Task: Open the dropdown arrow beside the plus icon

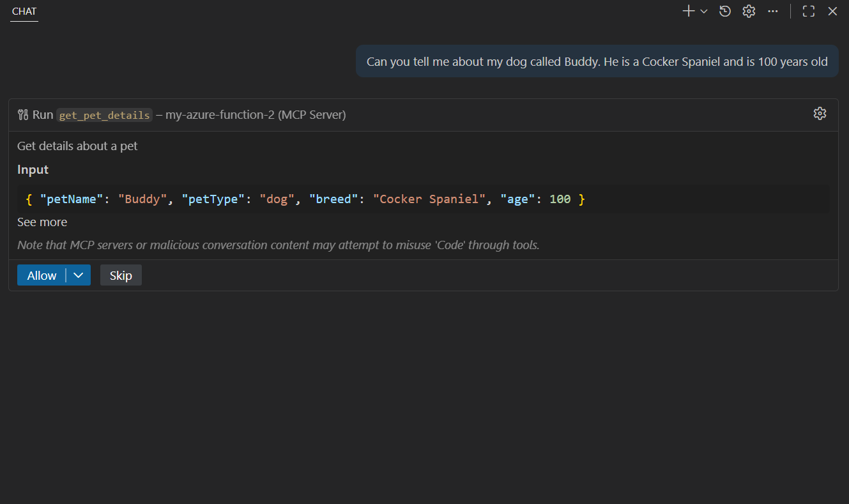Action: point(704,11)
